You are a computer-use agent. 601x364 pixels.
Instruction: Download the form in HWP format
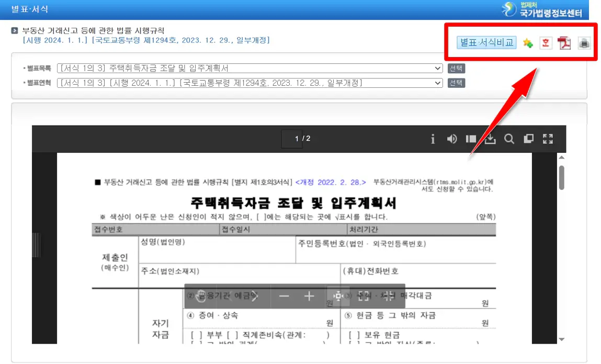click(546, 43)
